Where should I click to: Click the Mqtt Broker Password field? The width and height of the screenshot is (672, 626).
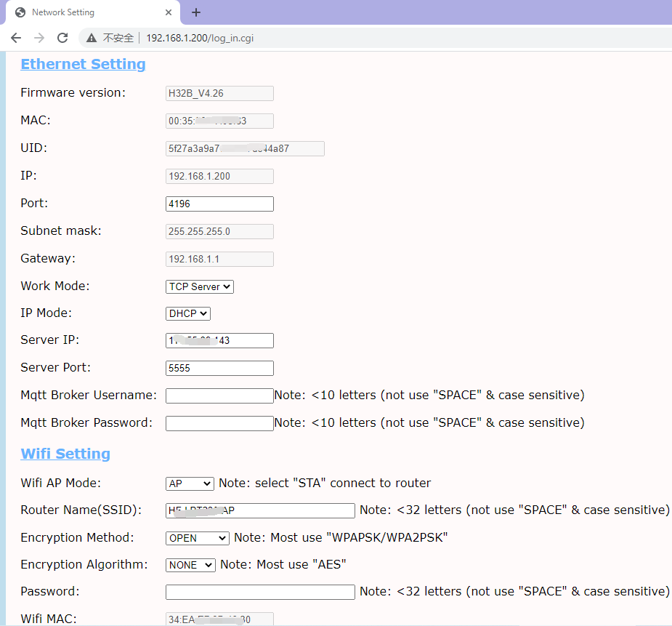coord(219,423)
